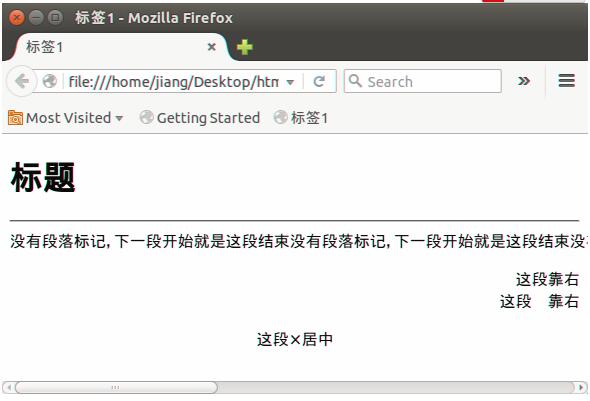Click the Most Visited folder icon
This screenshot has height=401, width=590.
15,118
